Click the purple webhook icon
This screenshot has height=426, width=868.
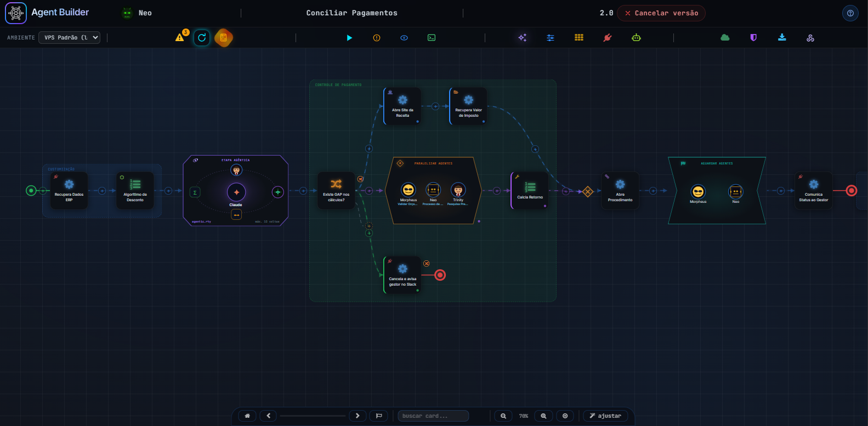click(810, 38)
